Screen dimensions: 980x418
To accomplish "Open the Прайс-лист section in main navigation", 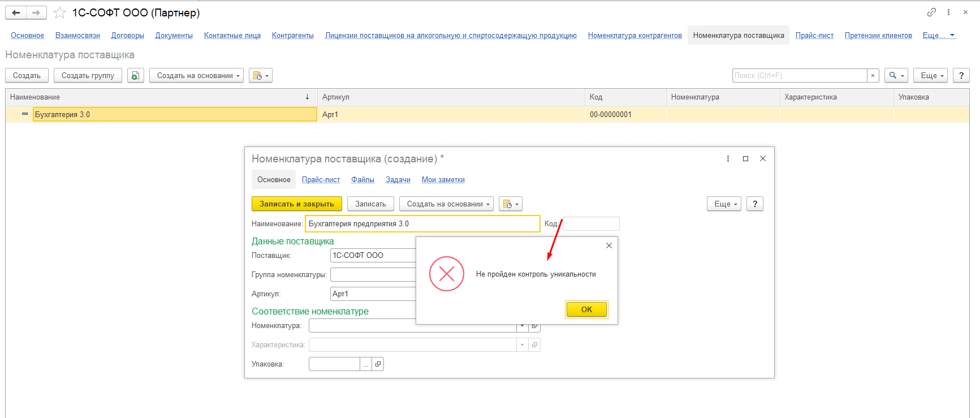I will 814,35.
